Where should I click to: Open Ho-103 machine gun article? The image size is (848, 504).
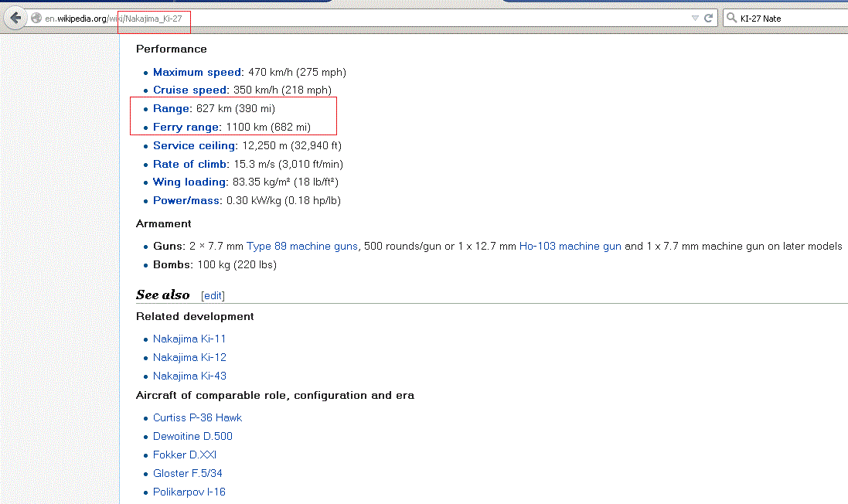pyautogui.click(x=570, y=246)
